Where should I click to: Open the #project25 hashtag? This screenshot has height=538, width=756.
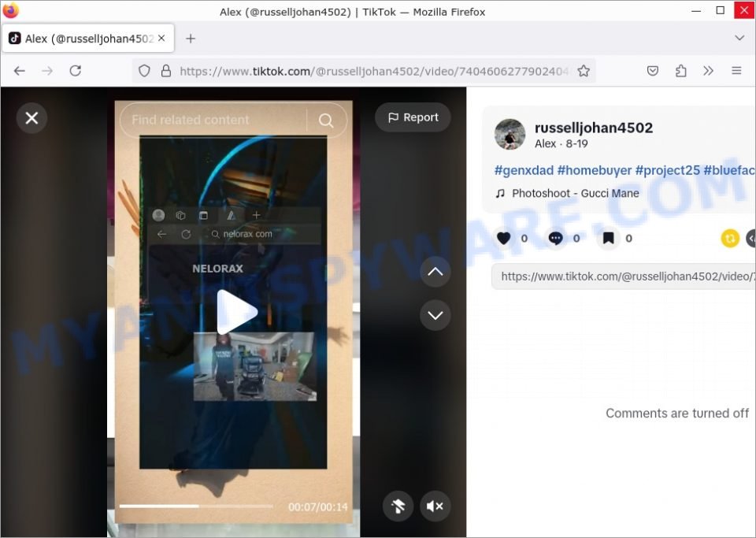tap(667, 170)
